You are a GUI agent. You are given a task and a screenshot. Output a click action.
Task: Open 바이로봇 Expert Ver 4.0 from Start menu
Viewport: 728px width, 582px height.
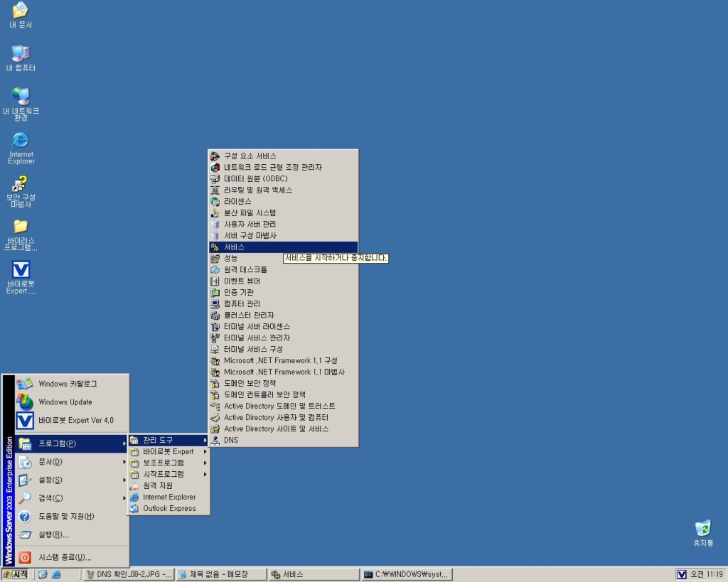click(x=72, y=421)
